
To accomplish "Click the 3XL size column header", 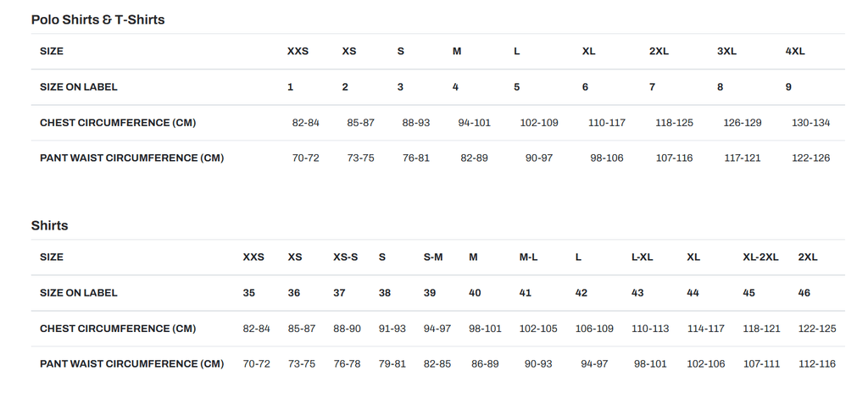I will point(726,51).
